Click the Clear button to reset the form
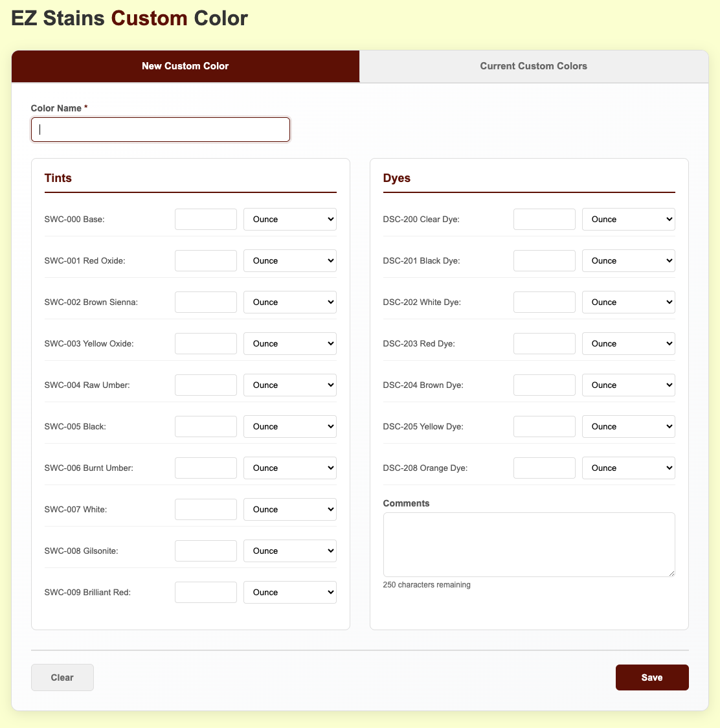 point(62,677)
